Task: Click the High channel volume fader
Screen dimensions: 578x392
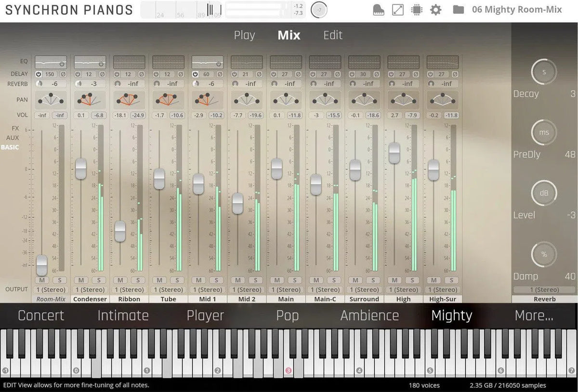Action: 394,153
